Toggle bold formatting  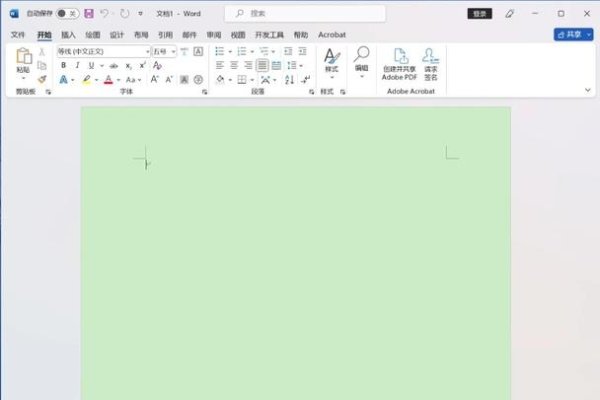click(x=64, y=65)
